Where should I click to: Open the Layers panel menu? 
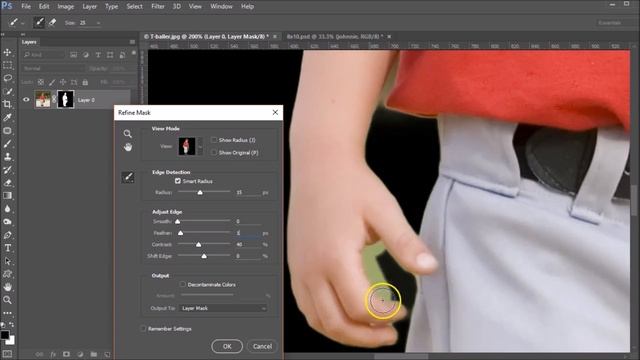[132, 42]
